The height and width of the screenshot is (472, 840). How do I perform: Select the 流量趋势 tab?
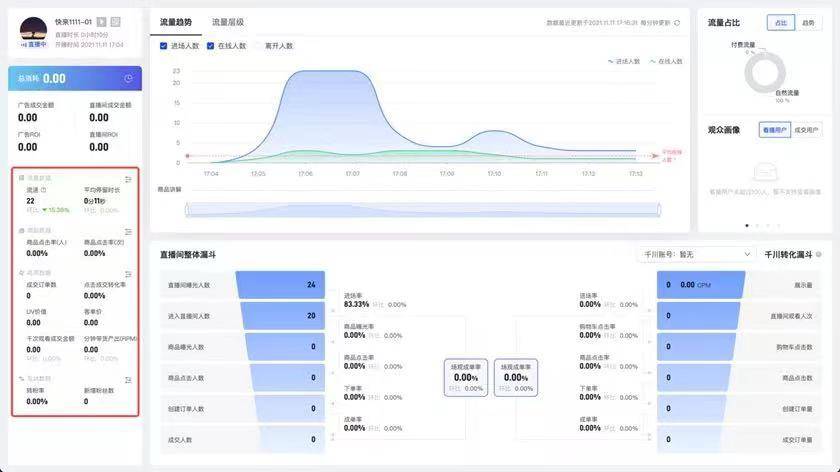pyautogui.click(x=176, y=21)
